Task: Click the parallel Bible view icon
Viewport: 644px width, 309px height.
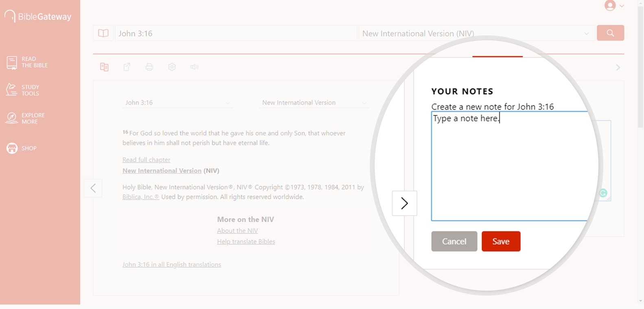Action: [104, 67]
